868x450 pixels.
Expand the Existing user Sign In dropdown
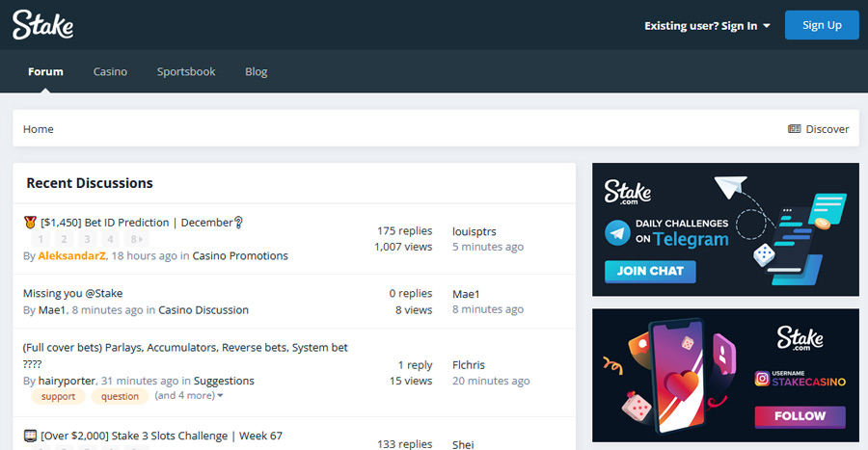coord(707,25)
